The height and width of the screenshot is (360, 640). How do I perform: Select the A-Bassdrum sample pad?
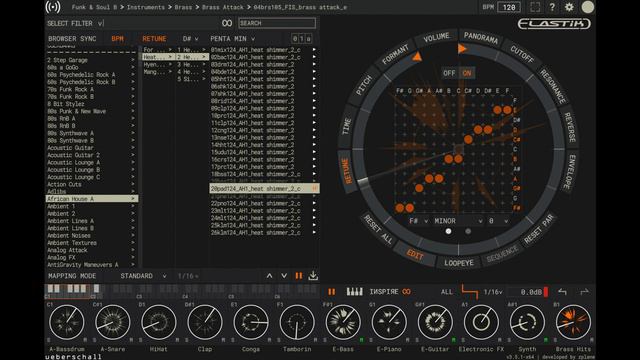point(67,322)
